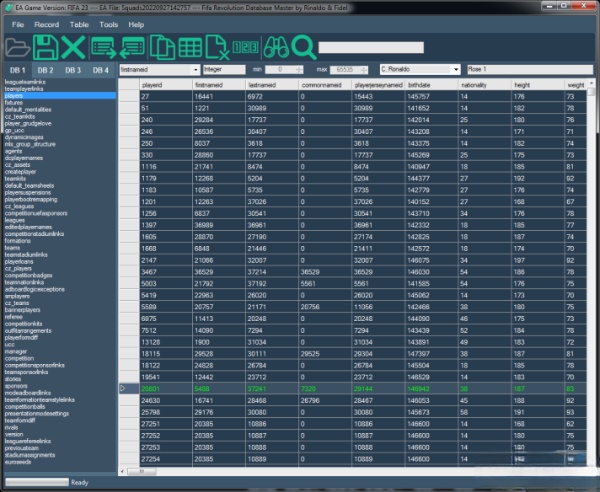The width and height of the screenshot is (600, 492).
Task: Select the default_mentalities table
Action: (x=28, y=109)
